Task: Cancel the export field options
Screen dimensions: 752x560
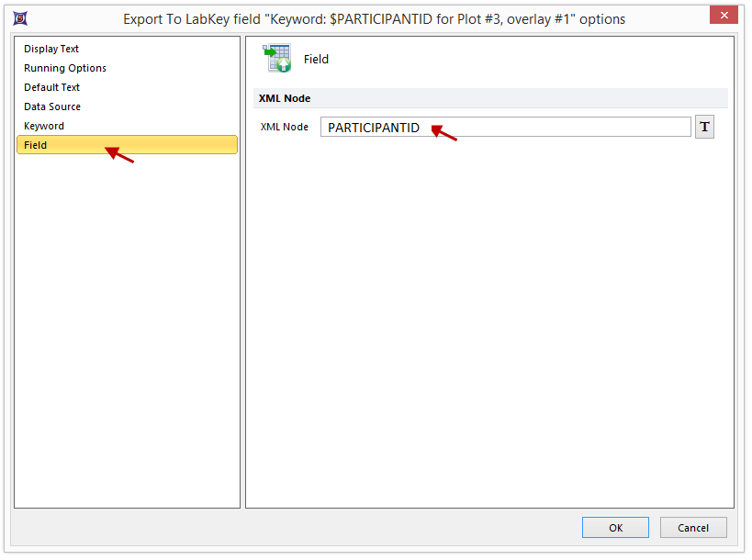Action: [x=693, y=527]
